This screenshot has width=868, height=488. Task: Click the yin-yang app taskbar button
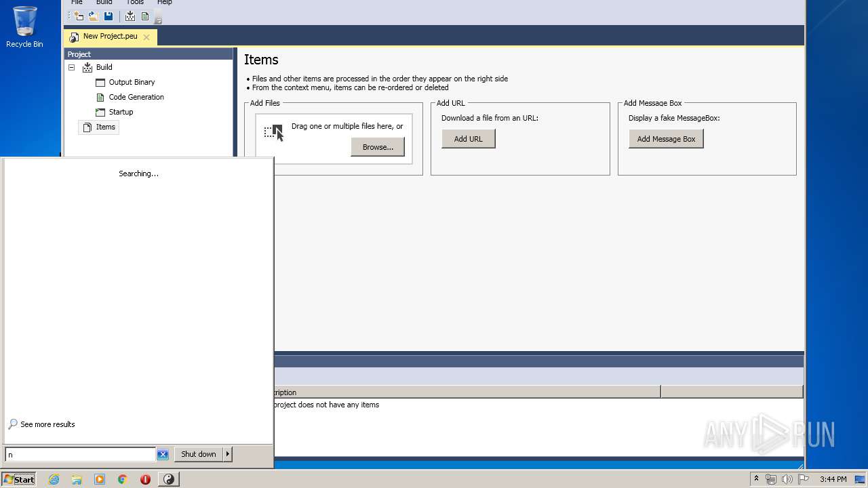point(169,479)
